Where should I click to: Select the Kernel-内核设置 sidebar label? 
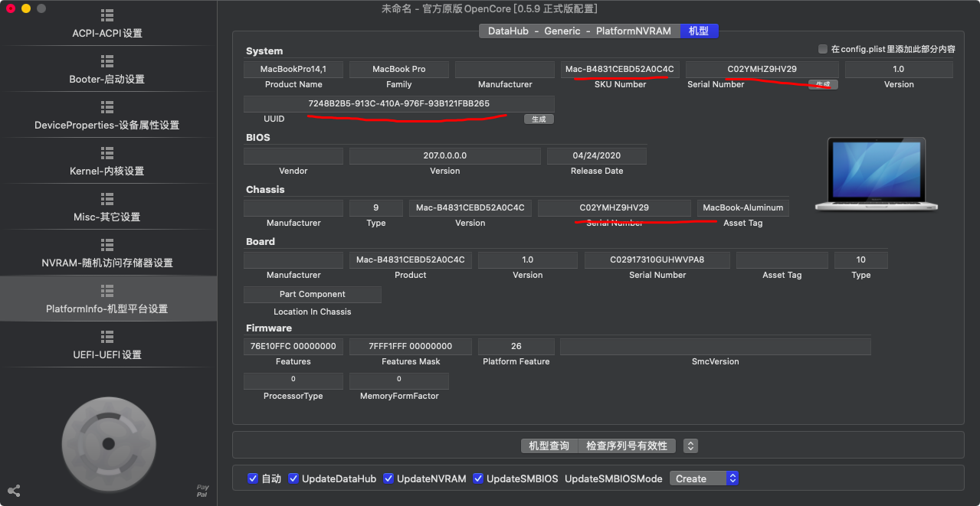(107, 171)
